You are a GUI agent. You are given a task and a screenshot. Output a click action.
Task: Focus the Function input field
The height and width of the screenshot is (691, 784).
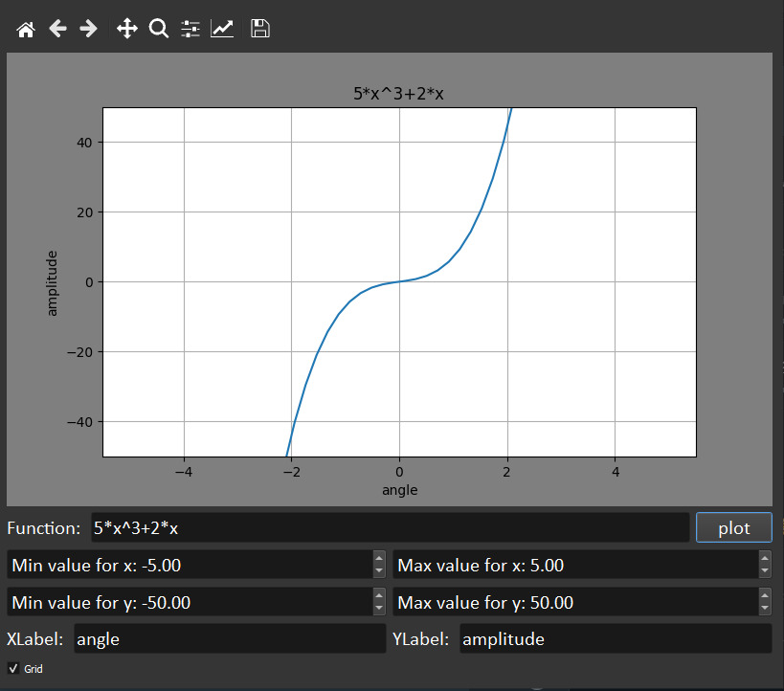390,527
